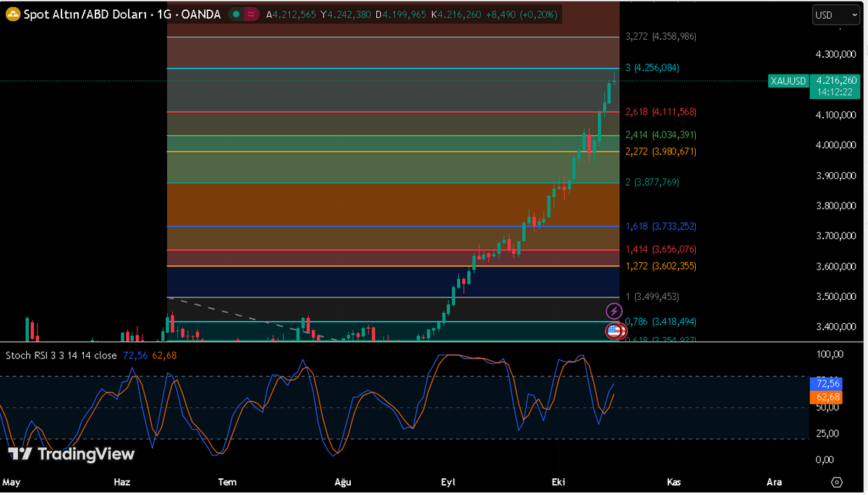868x495 pixels.
Task: Click the Eki label on time axis
Action: (x=558, y=481)
